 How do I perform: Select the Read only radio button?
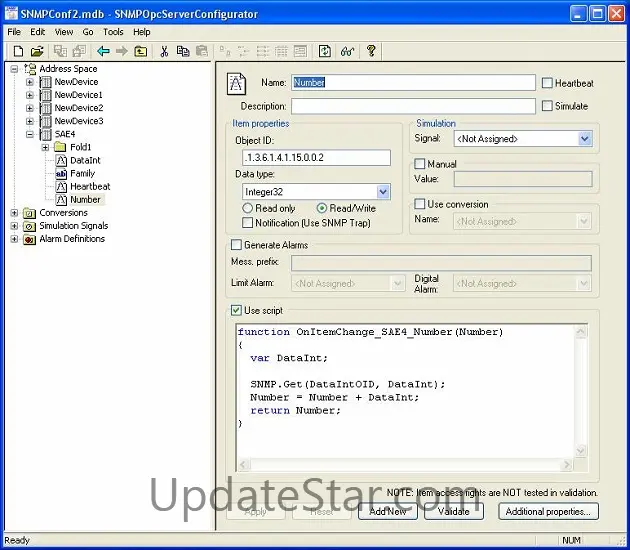click(x=247, y=208)
